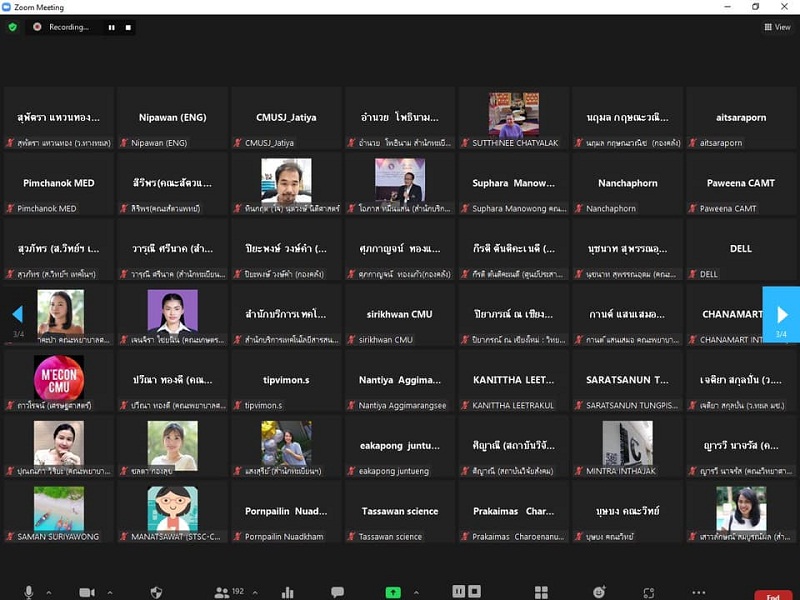Go to the next gallery page
The image size is (800, 600).
pos(781,314)
